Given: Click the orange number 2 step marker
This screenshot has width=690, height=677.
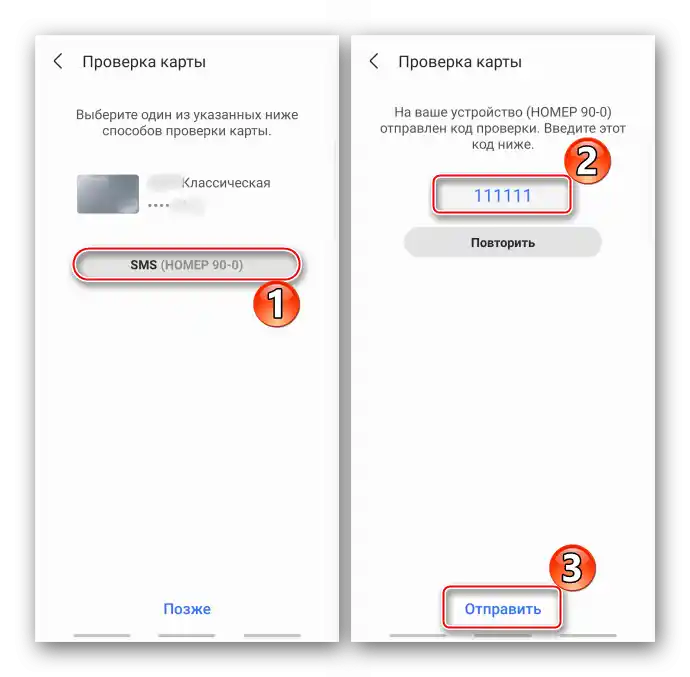Looking at the screenshot, I should (x=587, y=161).
